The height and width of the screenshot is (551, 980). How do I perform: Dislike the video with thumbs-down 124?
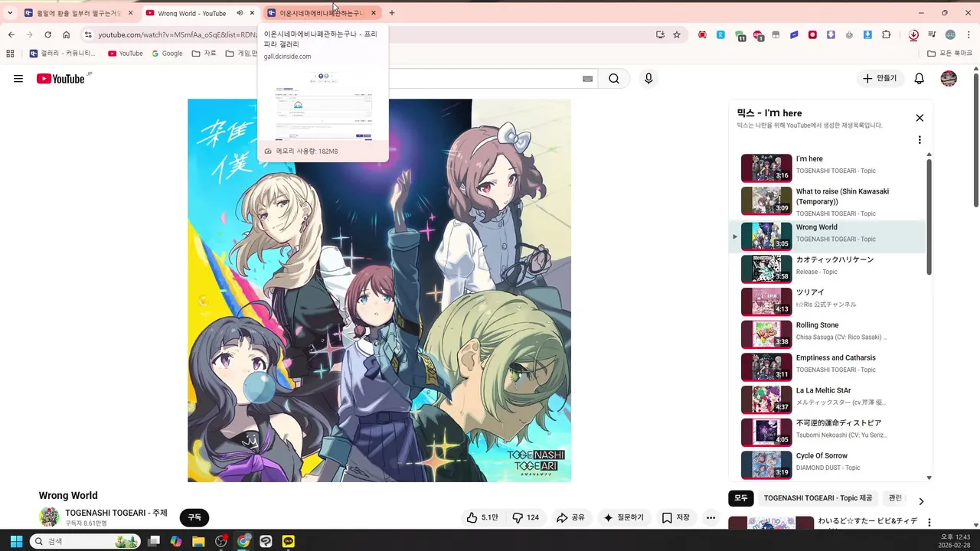(526, 518)
